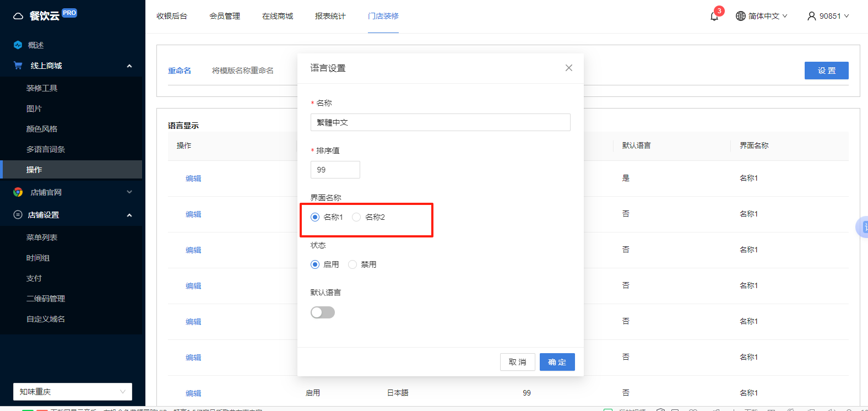Click the 排序值 input field
The width and height of the screenshot is (868, 411).
click(x=335, y=170)
